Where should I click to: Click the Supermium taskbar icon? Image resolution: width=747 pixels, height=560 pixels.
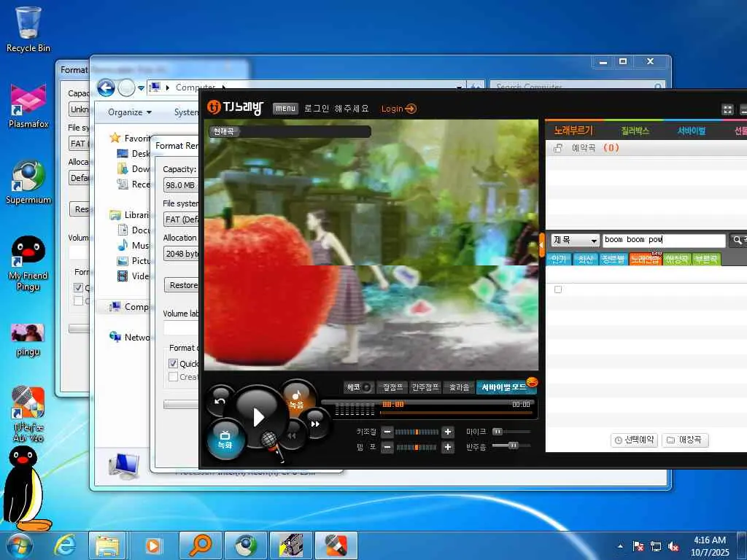(245, 545)
